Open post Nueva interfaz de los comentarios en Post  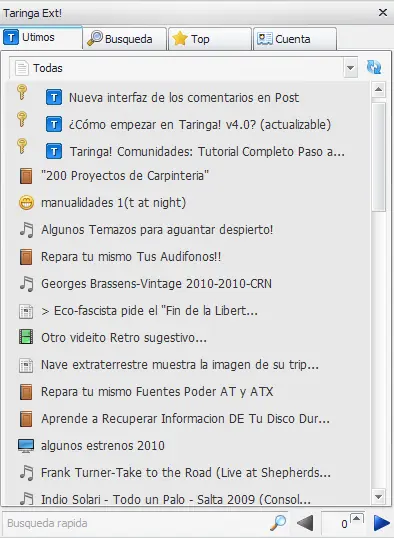(x=184, y=97)
